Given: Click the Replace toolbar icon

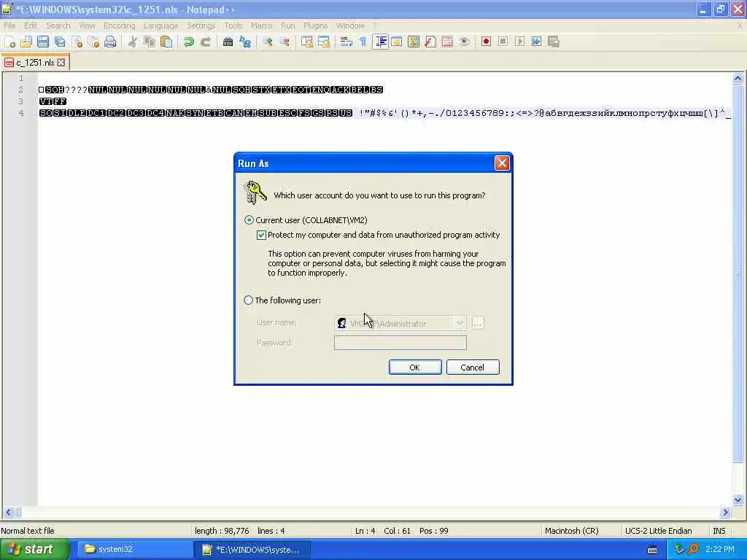Looking at the screenshot, I should click(245, 42).
